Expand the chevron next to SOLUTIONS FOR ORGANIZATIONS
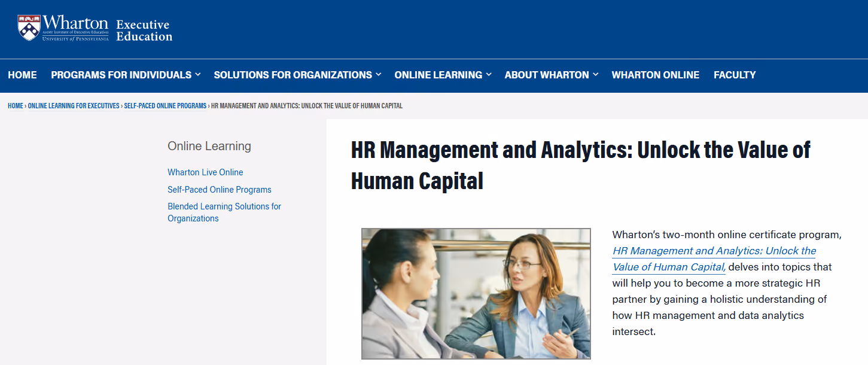Screen dimensions: 868x365 378,75
